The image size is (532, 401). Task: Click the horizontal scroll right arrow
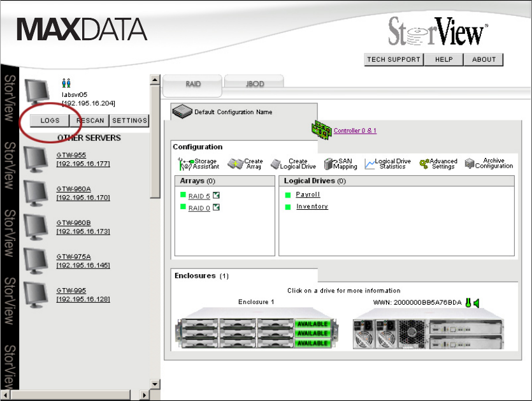pos(144,395)
